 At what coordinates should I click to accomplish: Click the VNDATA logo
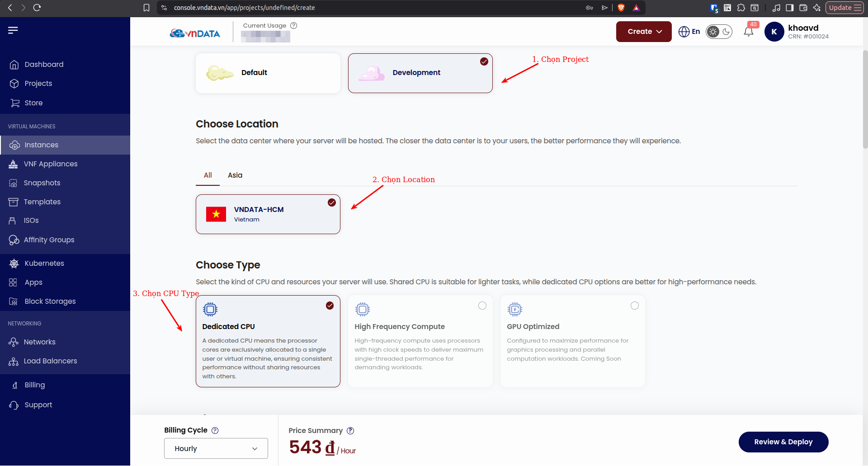click(195, 33)
